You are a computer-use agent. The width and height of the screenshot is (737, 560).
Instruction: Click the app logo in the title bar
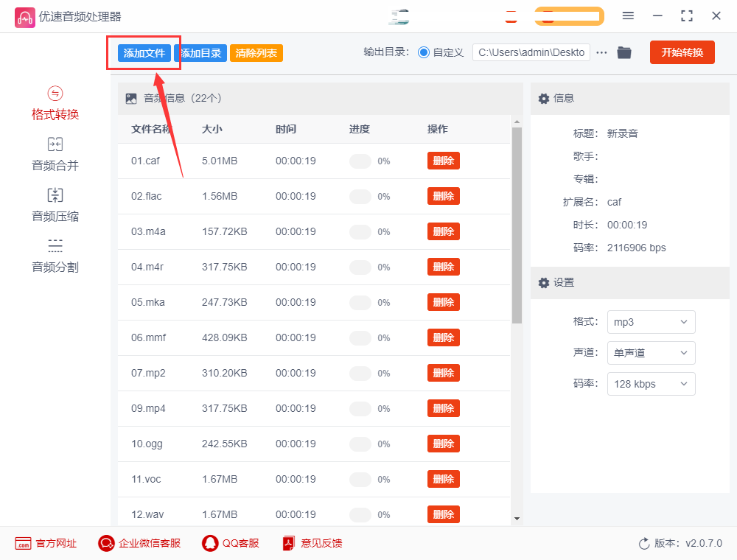click(24, 17)
